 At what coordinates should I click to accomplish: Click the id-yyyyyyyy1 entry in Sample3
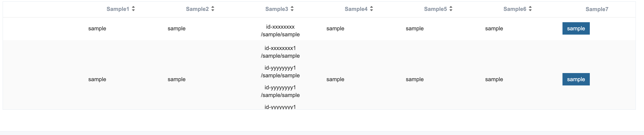coord(280,71)
